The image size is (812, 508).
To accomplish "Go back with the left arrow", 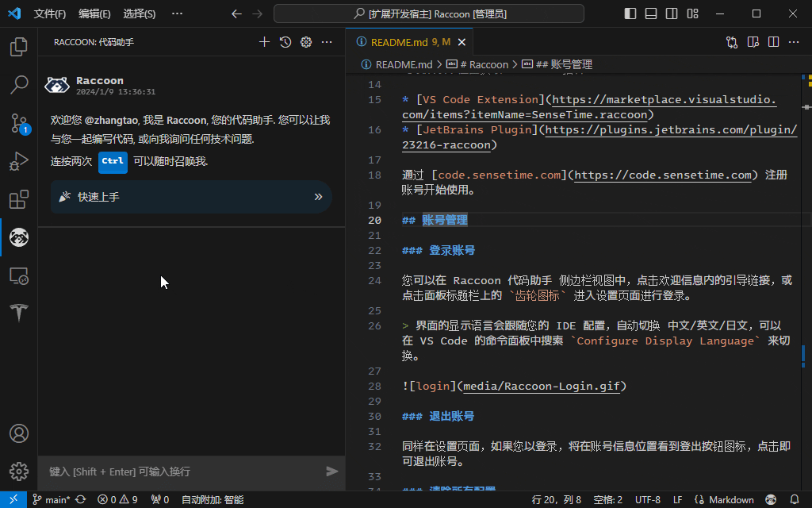I will tap(236, 13).
